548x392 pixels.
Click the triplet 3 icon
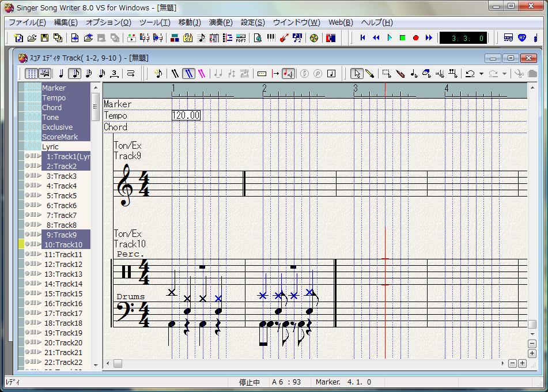click(114, 73)
